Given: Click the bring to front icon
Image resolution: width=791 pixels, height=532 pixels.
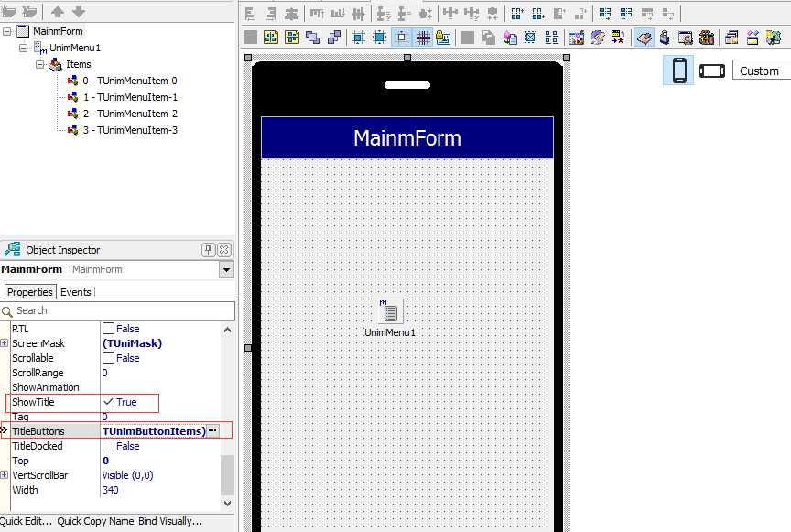Looking at the screenshot, I should [313, 38].
